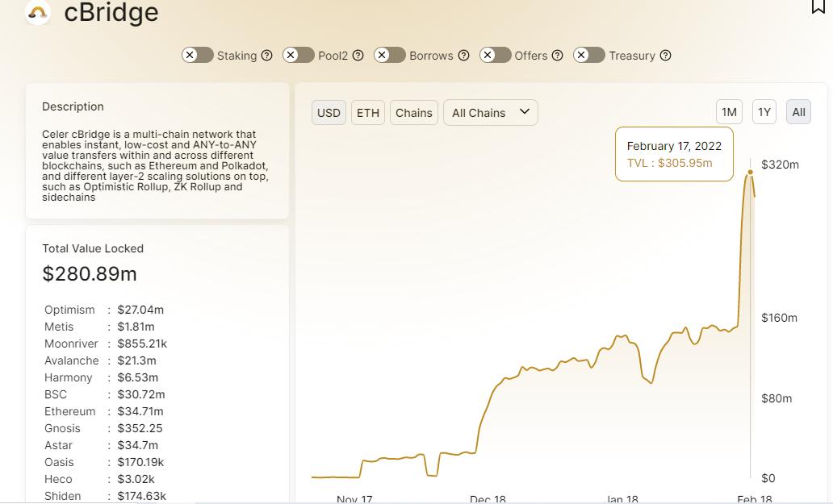Click the cBridge logo icon
The image size is (833, 504).
pos(38,12)
